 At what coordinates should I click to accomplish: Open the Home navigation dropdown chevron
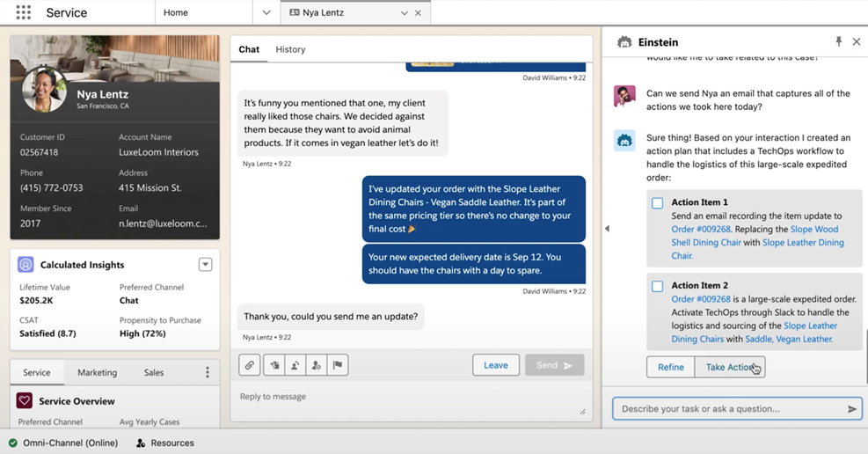tap(266, 12)
